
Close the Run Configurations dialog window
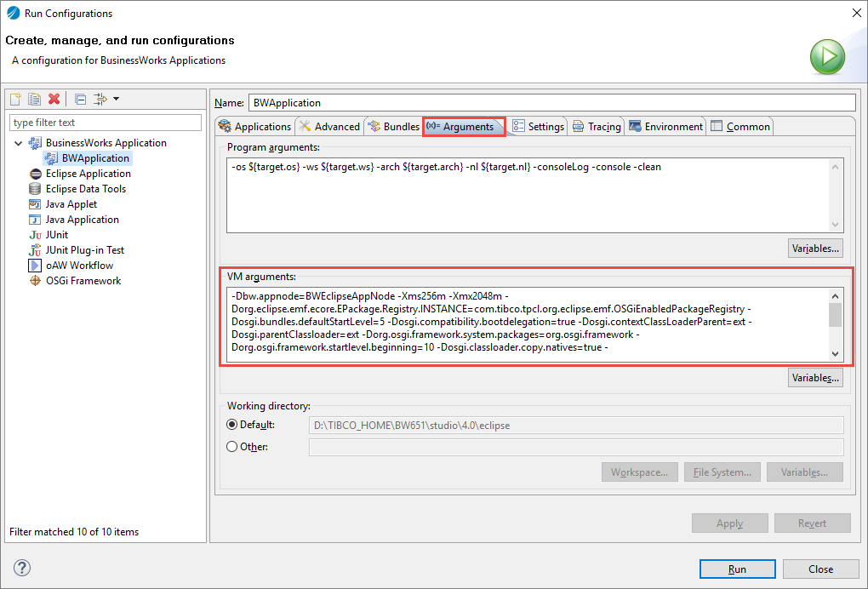click(x=856, y=13)
